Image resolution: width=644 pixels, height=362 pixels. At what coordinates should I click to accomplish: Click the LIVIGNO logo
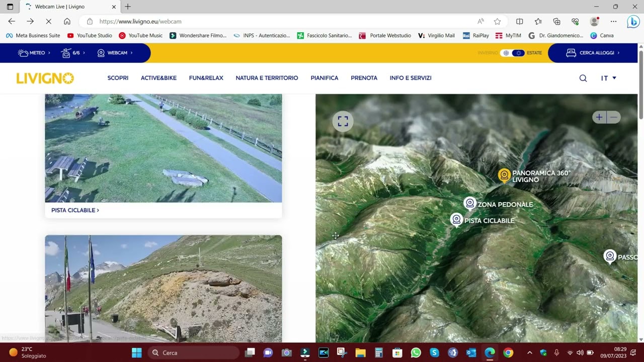[45, 78]
